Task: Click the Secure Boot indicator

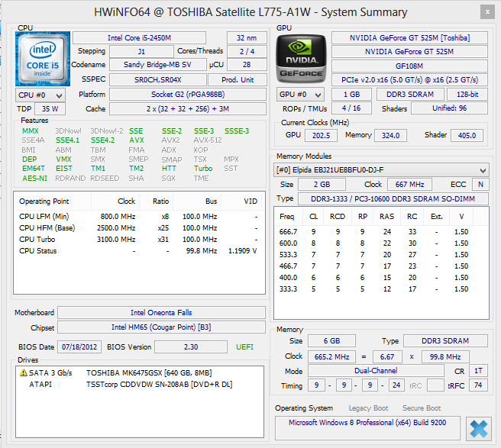Action: [x=422, y=408]
